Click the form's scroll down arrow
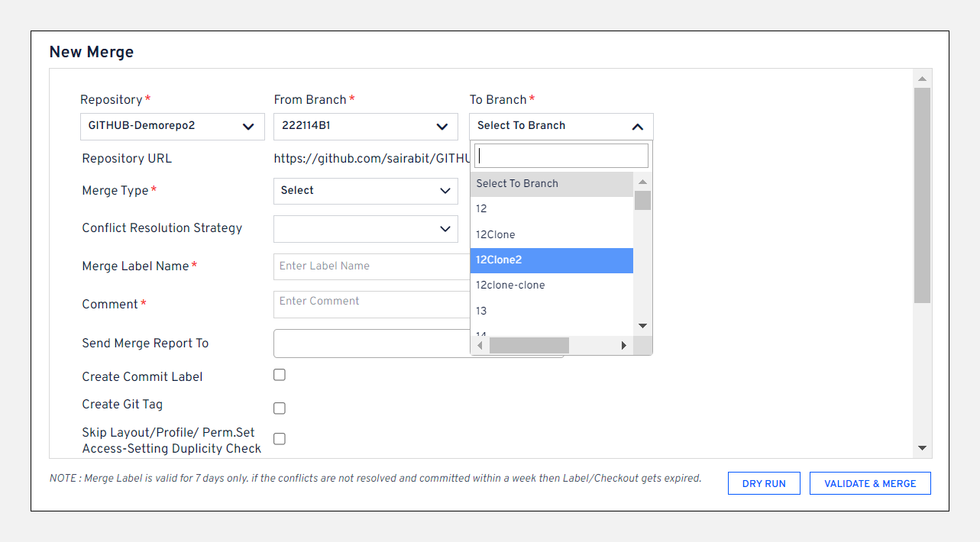 click(922, 448)
